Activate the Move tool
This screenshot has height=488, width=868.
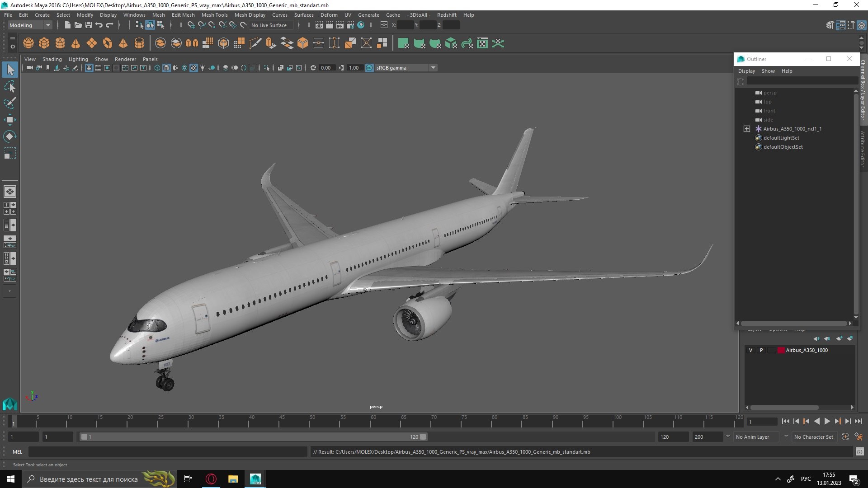tap(10, 120)
